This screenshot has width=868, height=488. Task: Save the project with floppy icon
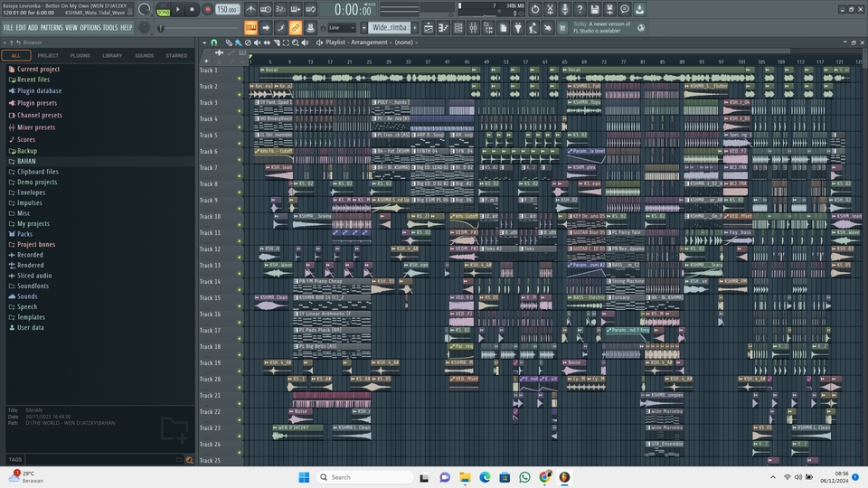595,9
